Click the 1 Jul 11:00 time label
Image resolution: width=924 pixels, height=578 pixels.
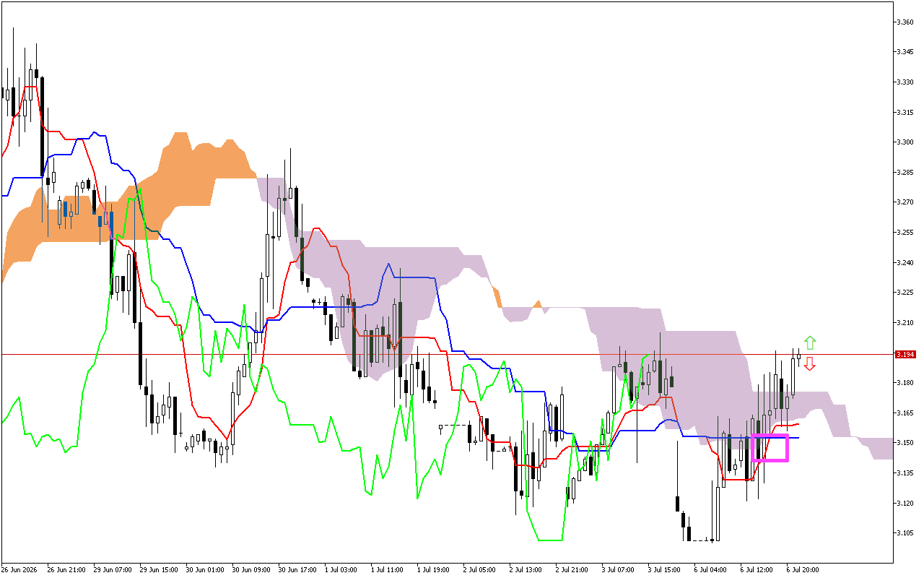(x=388, y=569)
